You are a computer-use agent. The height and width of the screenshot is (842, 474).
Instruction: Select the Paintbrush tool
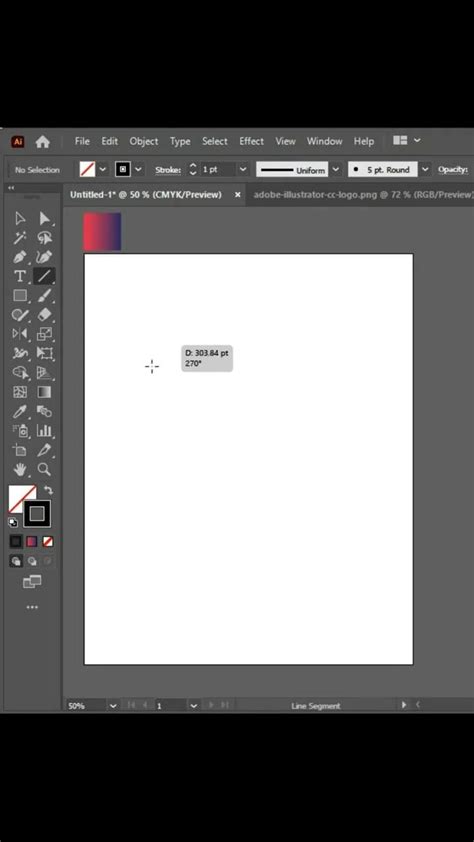[44, 295]
